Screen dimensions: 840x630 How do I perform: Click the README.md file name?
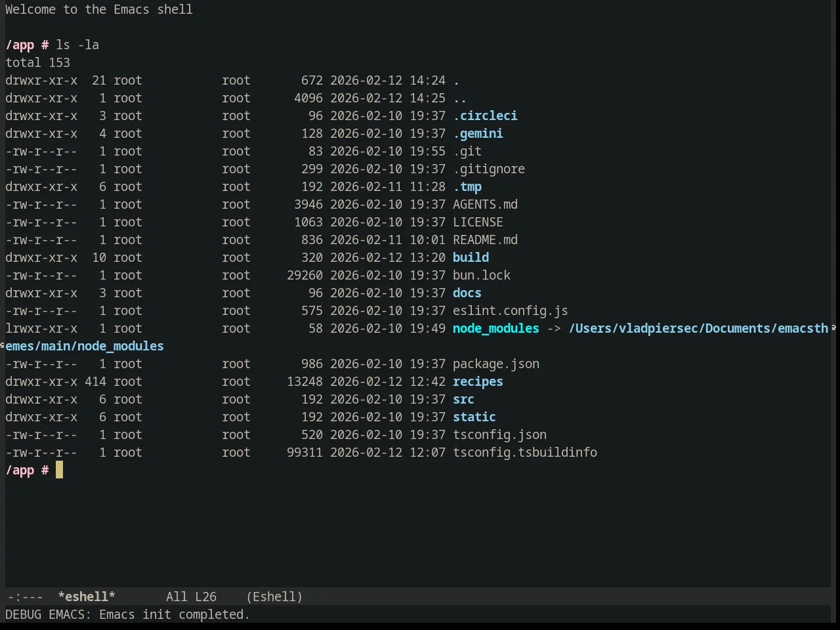485,240
